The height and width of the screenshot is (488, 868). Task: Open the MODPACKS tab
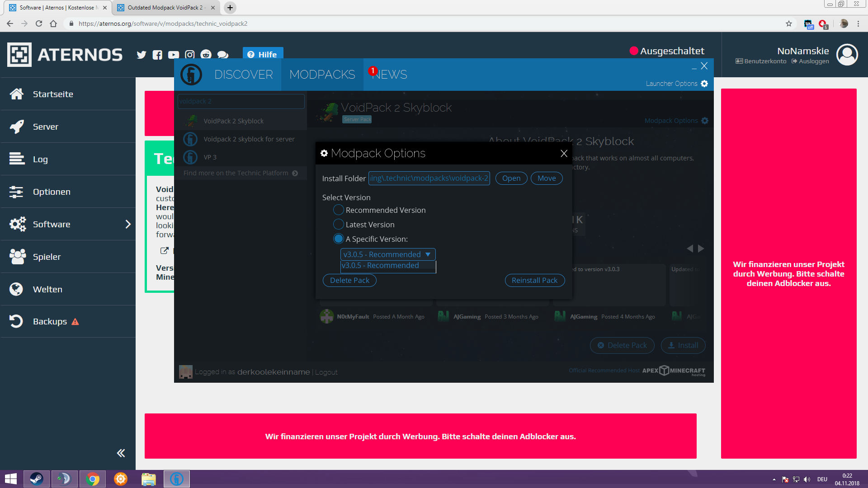322,75
